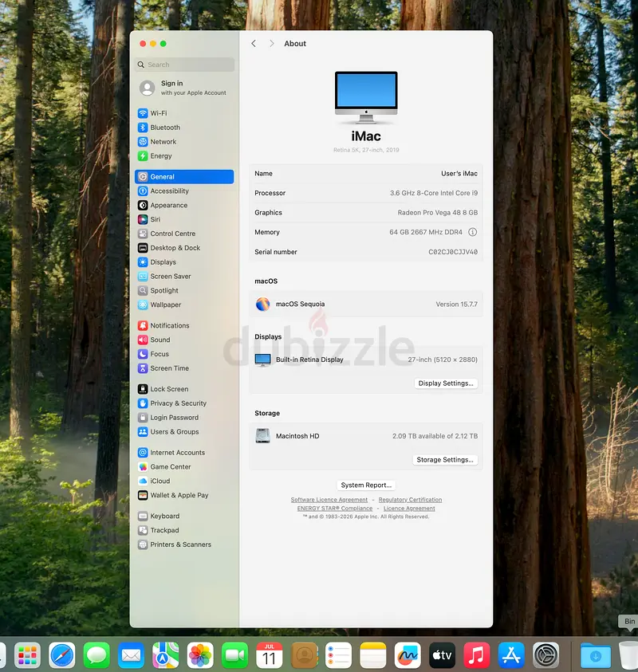Select Sound in the sidebar

pyautogui.click(x=184, y=340)
